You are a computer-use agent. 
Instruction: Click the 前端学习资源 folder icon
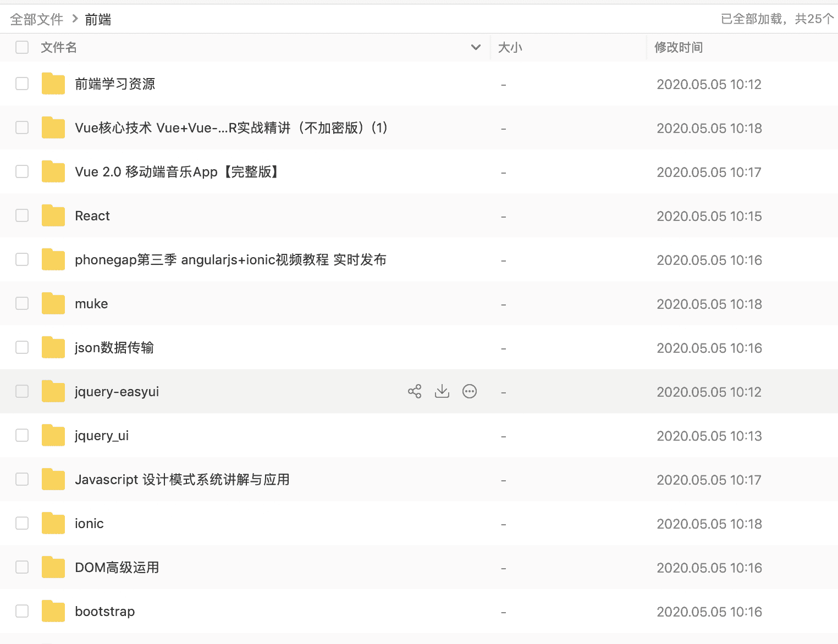53,84
